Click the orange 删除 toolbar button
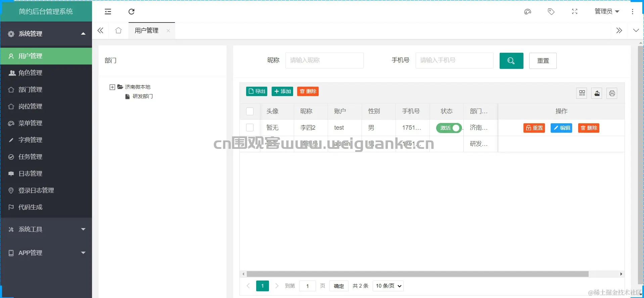The image size is (644, 298). 308,91
